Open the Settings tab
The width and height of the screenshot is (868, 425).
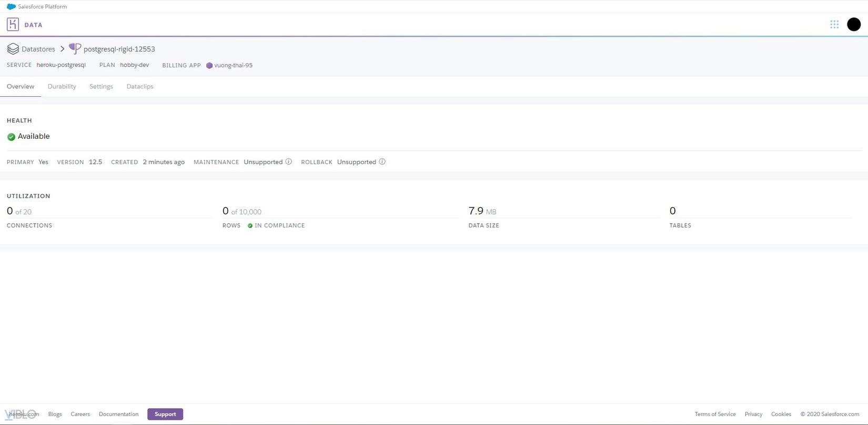pos(101,86)
